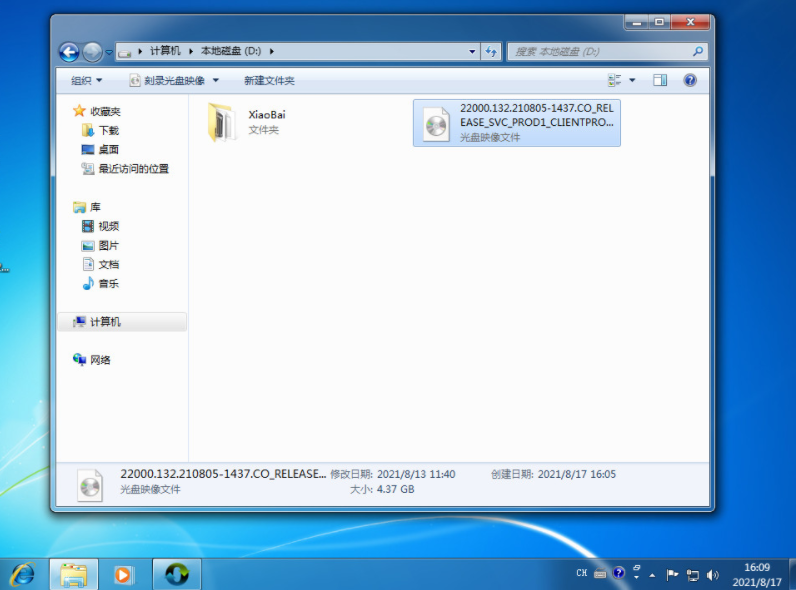Expand dropdown arrow next to 刻录光盘映像
Screen dimensions: 796x590
[x=216, y=80]
